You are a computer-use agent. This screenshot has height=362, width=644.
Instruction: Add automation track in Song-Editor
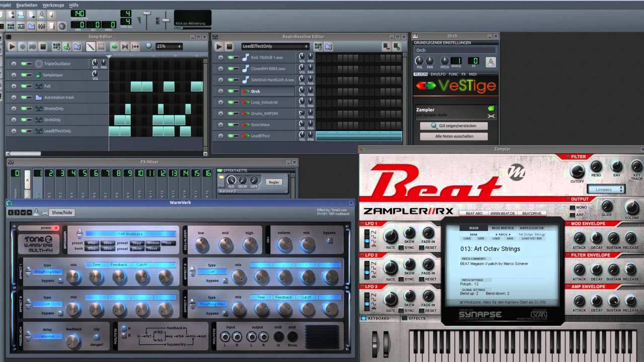tap(77, 46)
